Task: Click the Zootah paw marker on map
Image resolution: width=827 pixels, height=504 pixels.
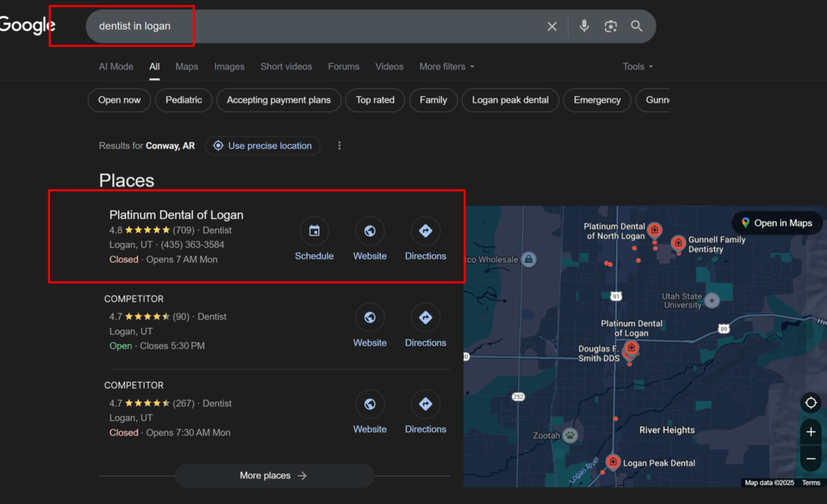Action: [570, 435]
